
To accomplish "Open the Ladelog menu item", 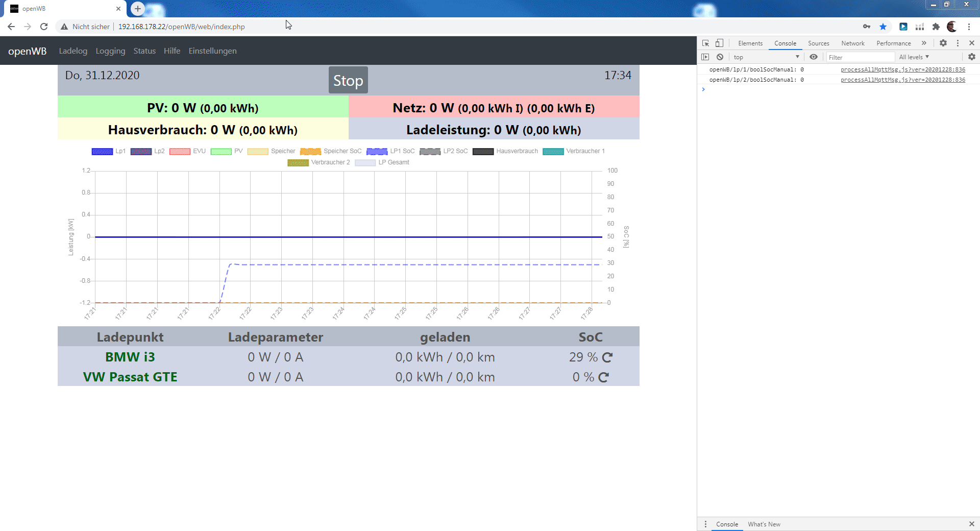I will pyautogui.click(x=73, y=51).
